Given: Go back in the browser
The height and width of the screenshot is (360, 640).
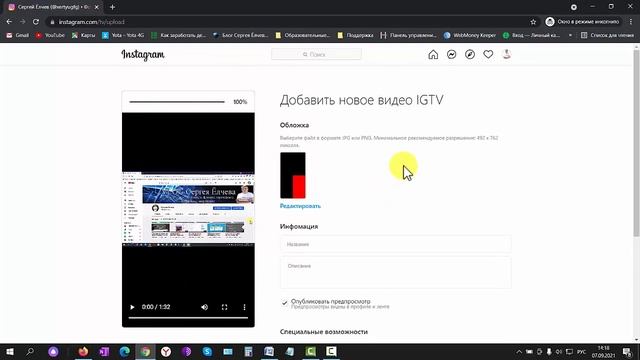Looking at the screenshot, I should 9,22.
